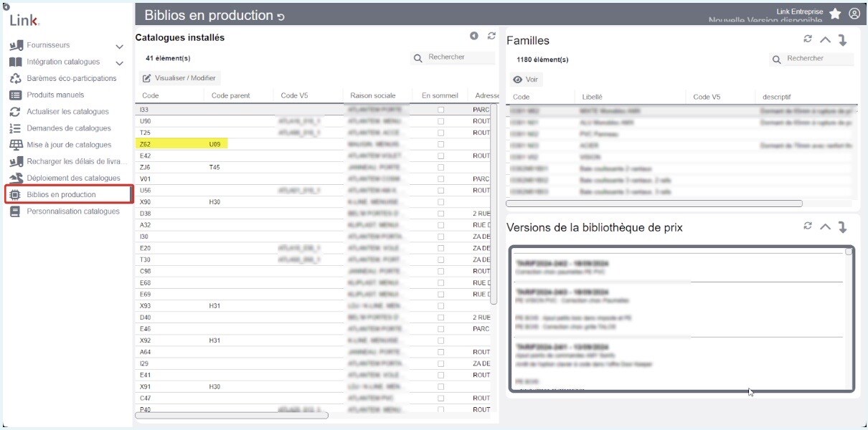The image size is (868, 430).
Task: Open the user account icon
Action: 854,14
